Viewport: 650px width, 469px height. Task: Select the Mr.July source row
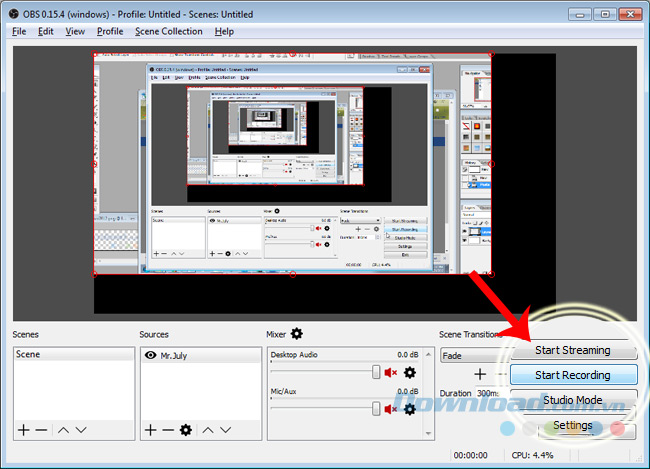point(201,355)
